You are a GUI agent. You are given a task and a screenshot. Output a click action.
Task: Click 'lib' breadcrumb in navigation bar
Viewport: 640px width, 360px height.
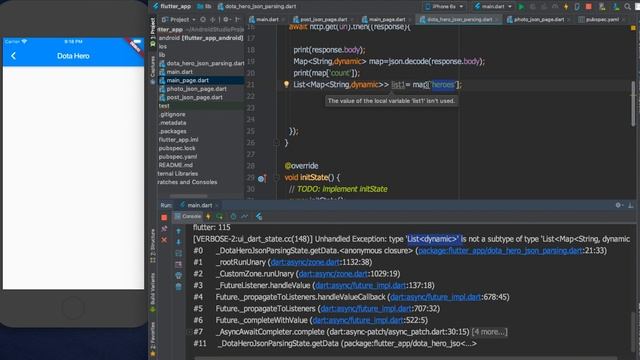[205, 7]
